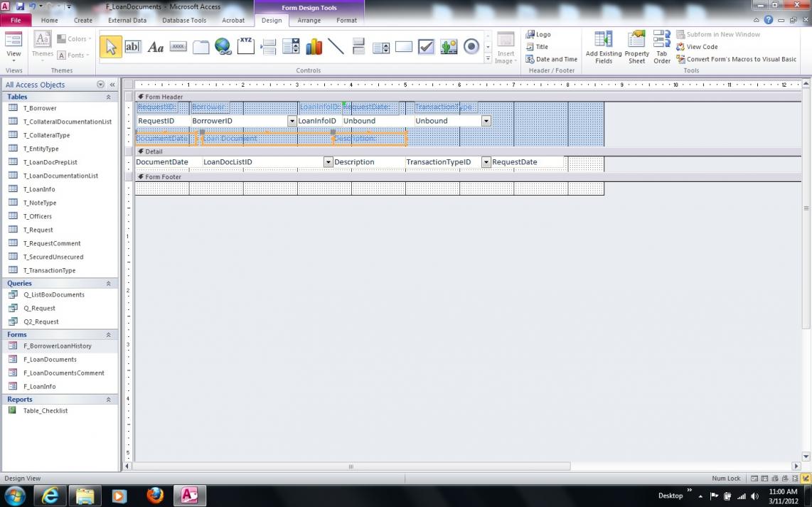Open the Tab Order dialog
Viewport: 812px width, 507px height.
pyautogui.click(x=662, y=47)
